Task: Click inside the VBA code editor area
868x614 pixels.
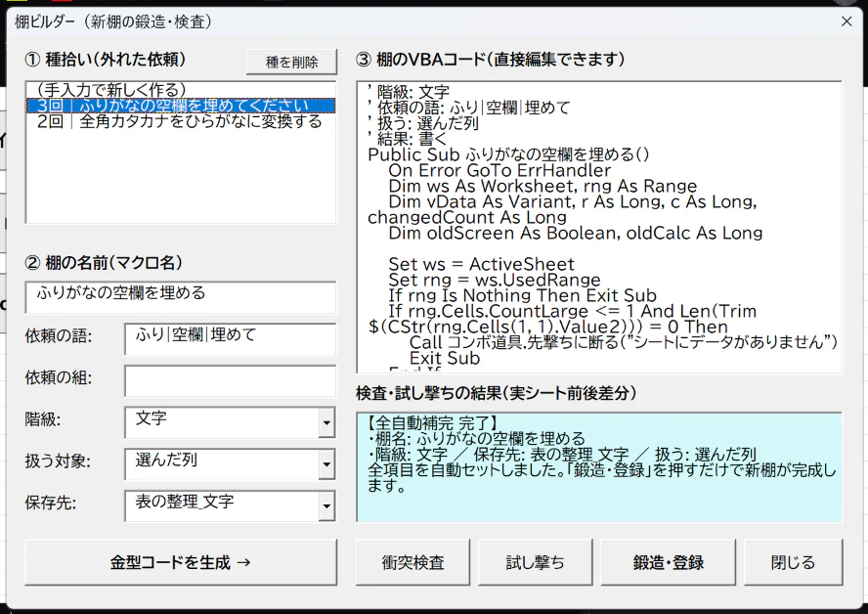Action: [x=599, y=227]
